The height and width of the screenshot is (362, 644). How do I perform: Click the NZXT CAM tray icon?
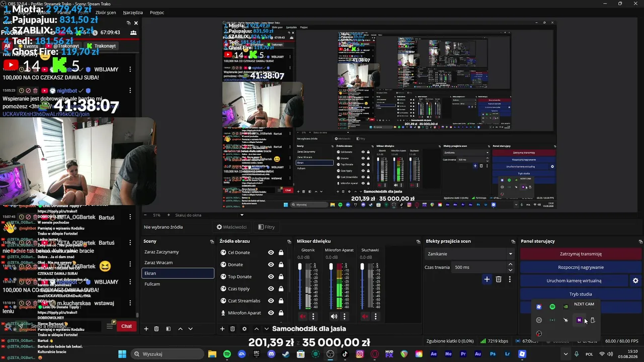pyautogui.click(x=579, y=320)
